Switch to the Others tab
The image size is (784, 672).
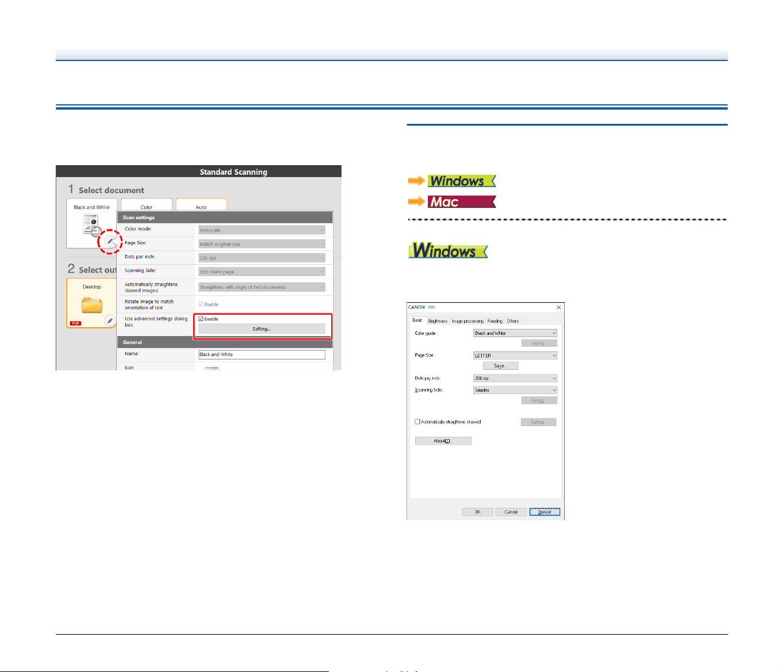pos(513,321)
